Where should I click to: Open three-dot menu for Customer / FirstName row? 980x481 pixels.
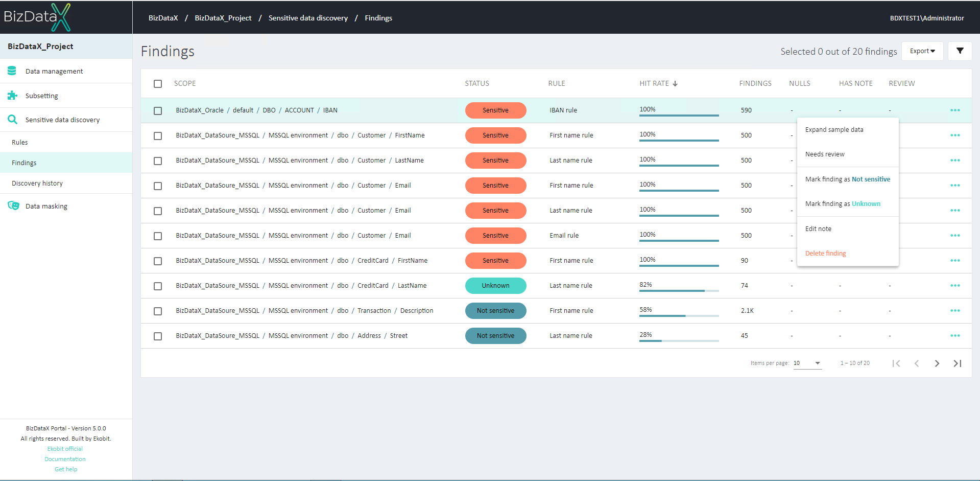955,135
